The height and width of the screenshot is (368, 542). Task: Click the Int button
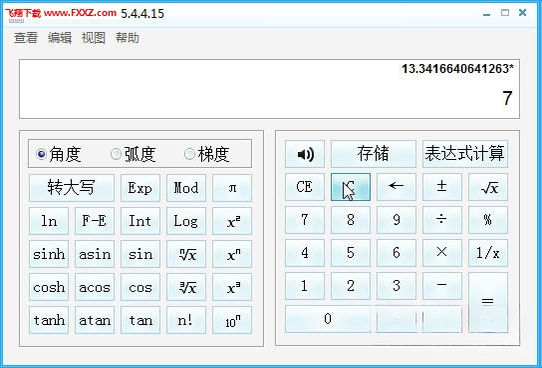click(140, 221)
